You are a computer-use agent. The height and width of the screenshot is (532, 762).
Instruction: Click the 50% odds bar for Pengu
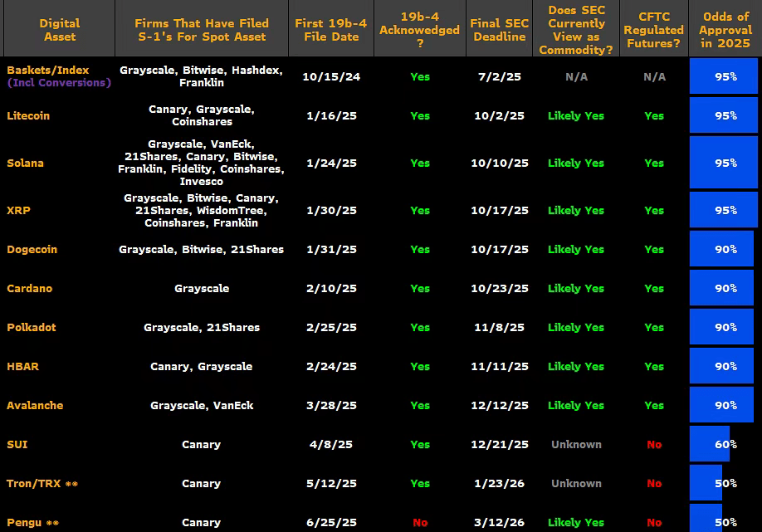[706, 519]
